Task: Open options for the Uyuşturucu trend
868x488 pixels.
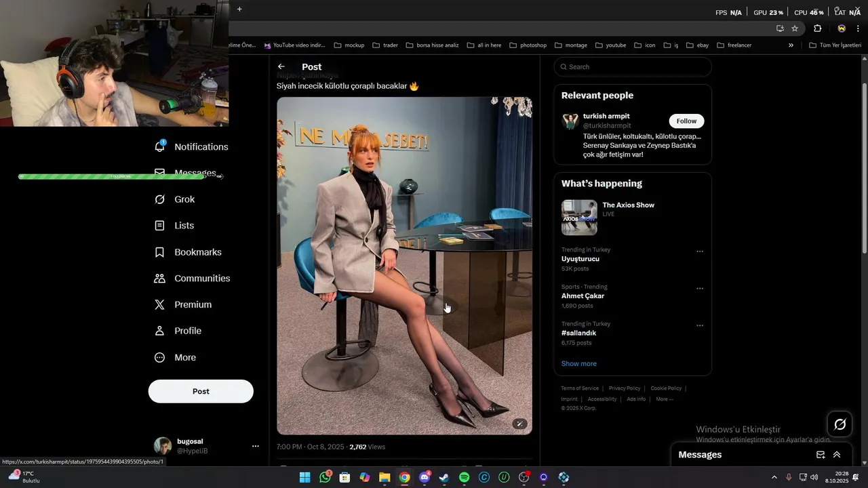Action: pos(700,251)
